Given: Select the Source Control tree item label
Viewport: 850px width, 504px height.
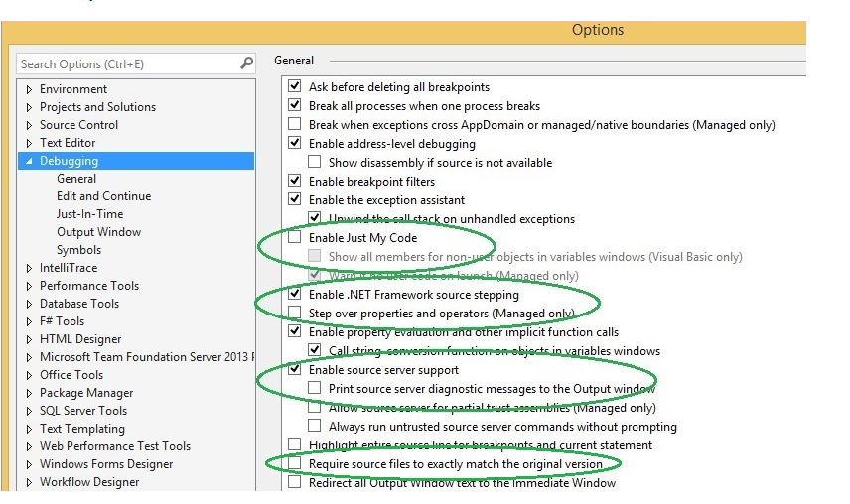Looking at the screenshot, I should (78, 125).
